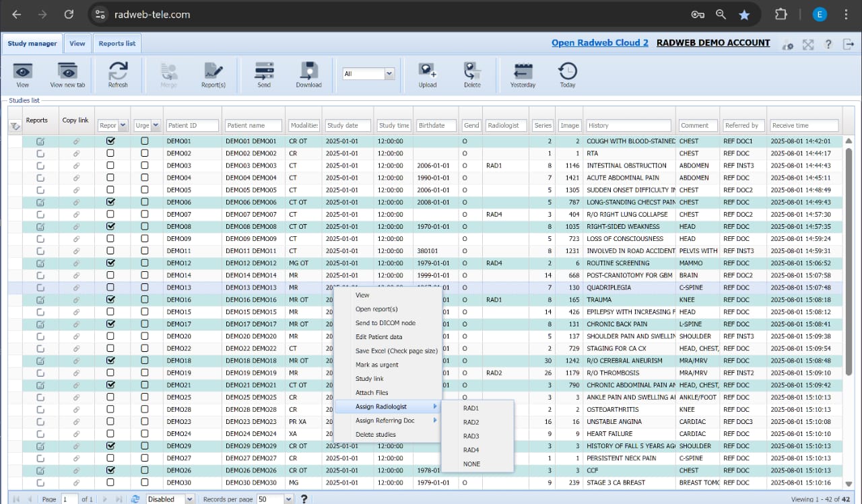Viewport: 862px width, 504px height.
Task: Click the page number input field
Action: [69, 499]
